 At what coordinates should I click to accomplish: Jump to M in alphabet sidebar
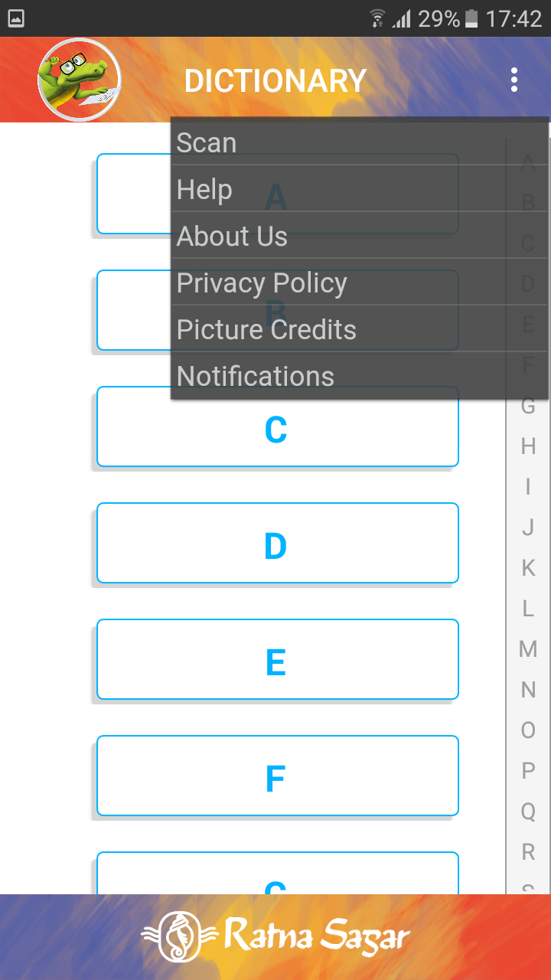pos(528,649)
